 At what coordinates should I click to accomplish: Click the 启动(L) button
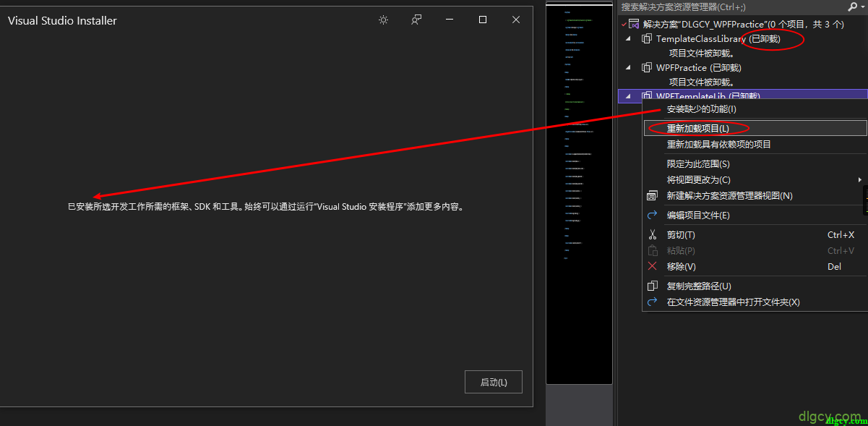pos(494,382)
